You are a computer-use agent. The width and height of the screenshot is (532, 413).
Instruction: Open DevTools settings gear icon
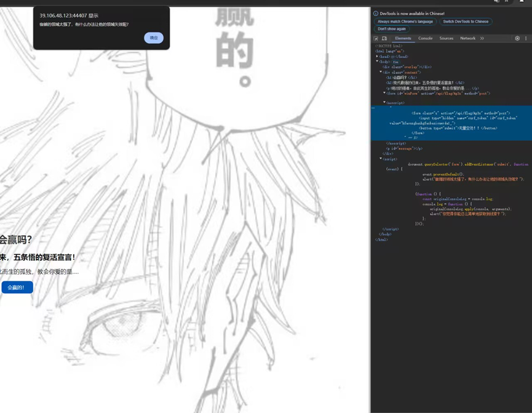(x=517, y=38)
